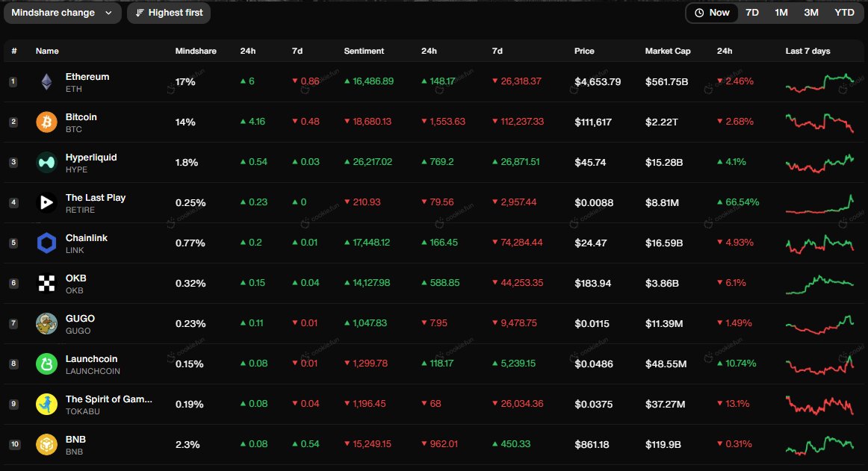The height and width of the screenshot is (471, 868).
Task: Sort by the Mindshare column header
Action: [196, 51]
